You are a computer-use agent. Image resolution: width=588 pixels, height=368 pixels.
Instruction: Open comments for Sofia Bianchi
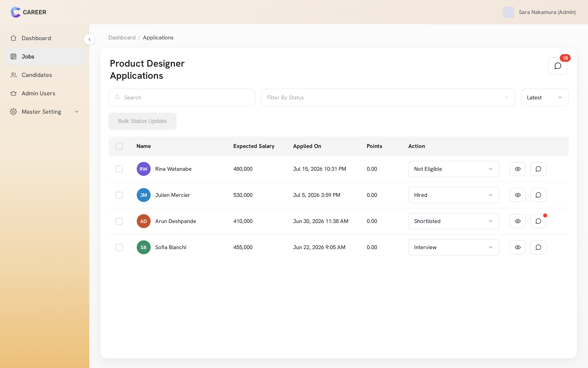coord(538,247)
